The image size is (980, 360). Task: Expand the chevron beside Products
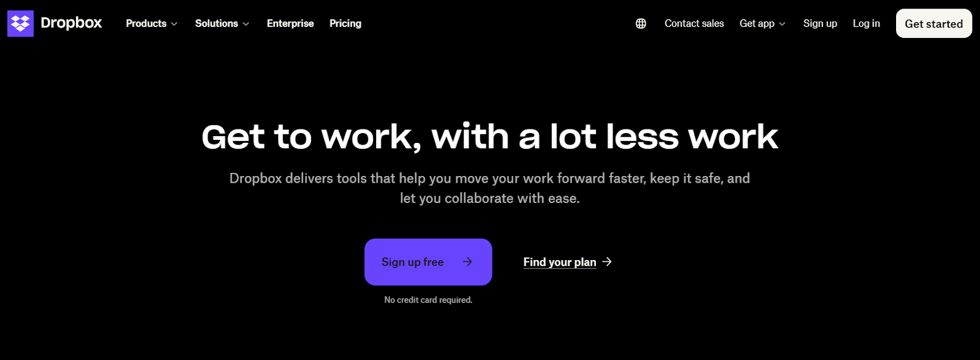point(175,24)
